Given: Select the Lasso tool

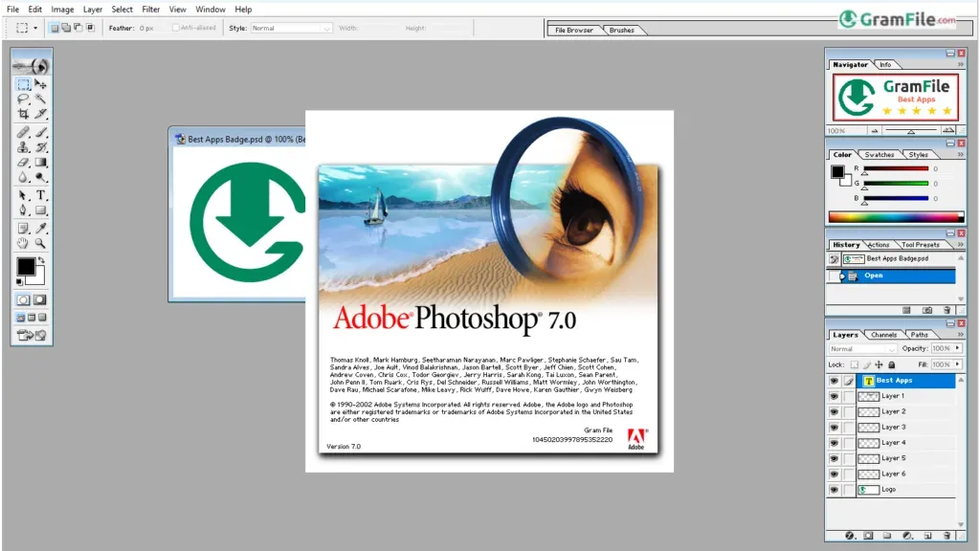Looking at the screenshot, I should point(23,99).
